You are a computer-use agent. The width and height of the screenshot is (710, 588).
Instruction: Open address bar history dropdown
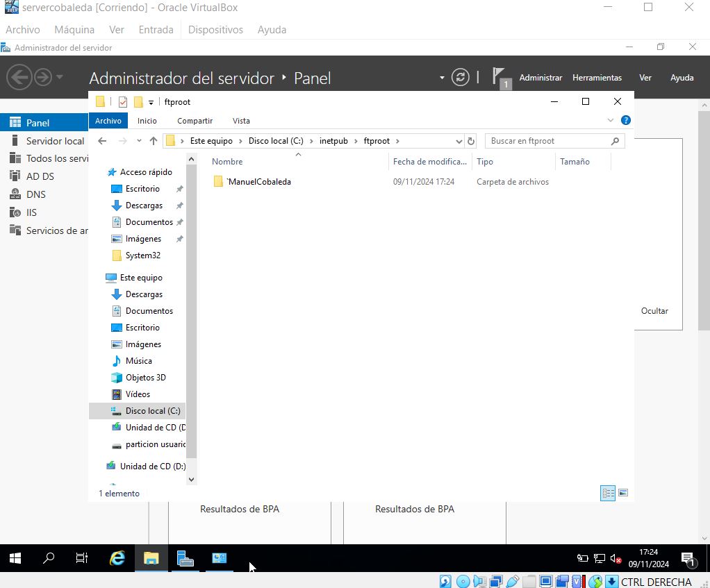(459, 141)
